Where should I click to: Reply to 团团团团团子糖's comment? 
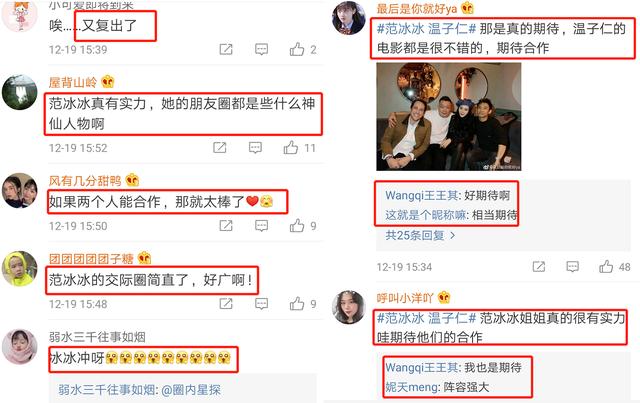click(261, 303)
